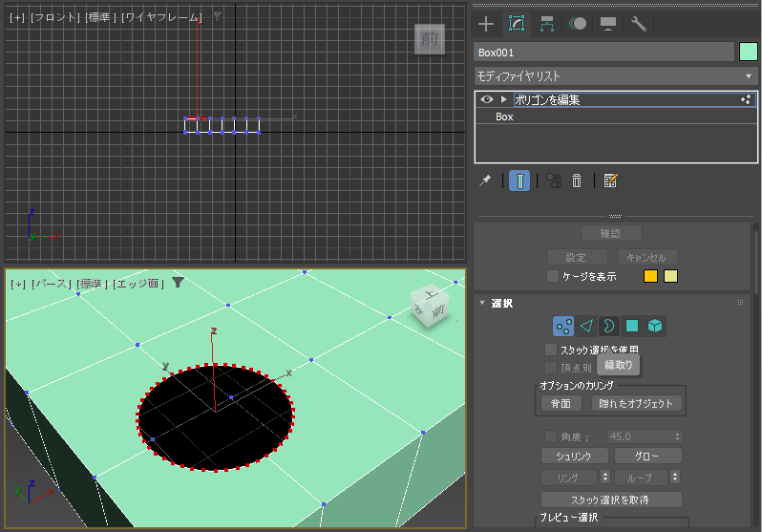Open the Create panel plus tab
This screenshot has width=762, height=532.
pyautogui.click(x=486, y=23)
